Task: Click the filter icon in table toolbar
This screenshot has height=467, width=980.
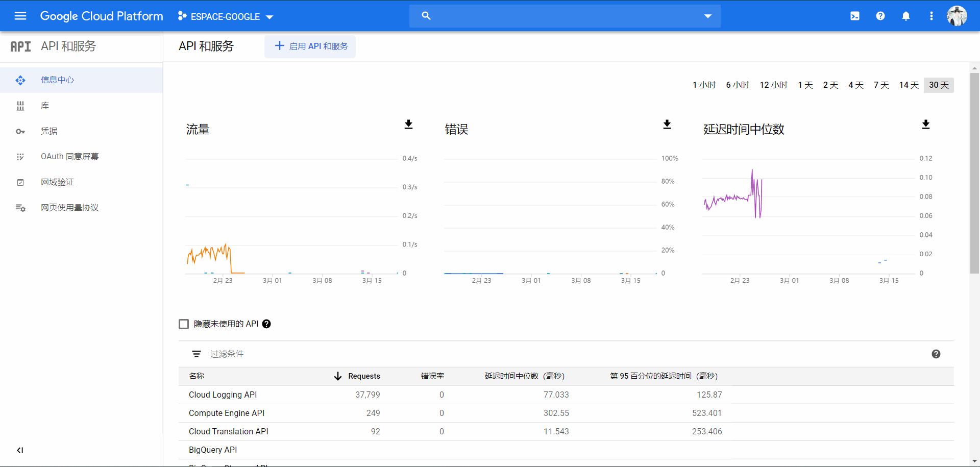Action: point(197,354)
